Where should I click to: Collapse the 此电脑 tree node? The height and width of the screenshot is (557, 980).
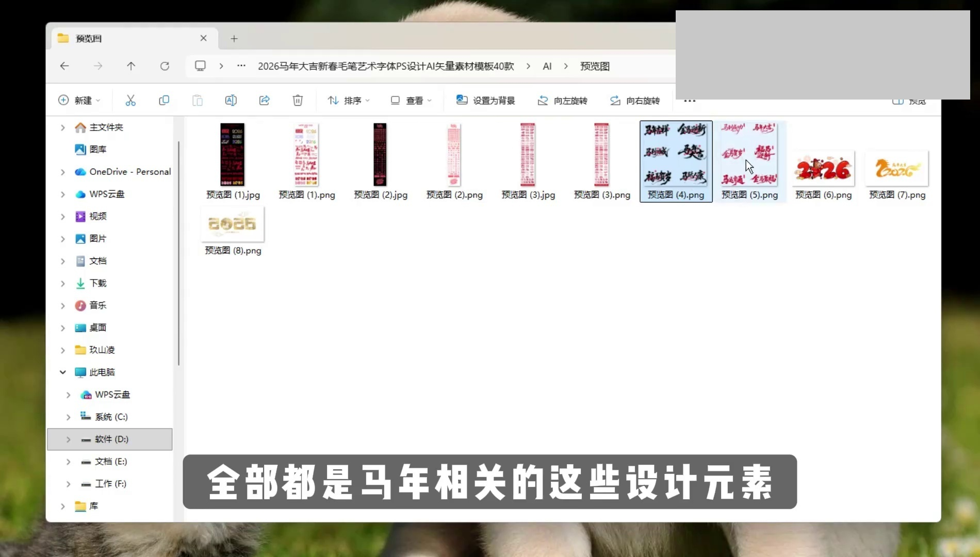[x=63, y=372]
